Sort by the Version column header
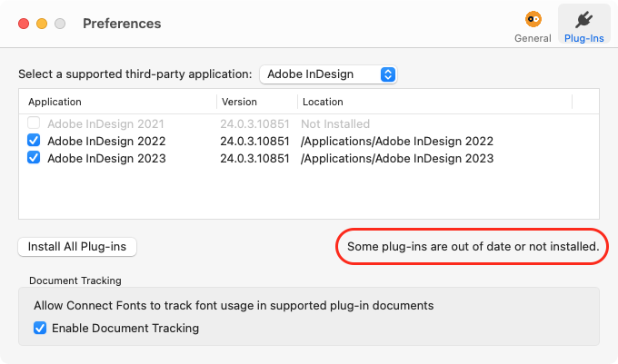Image resolution: width=618 pixels, height=364 pixels. 239,102
